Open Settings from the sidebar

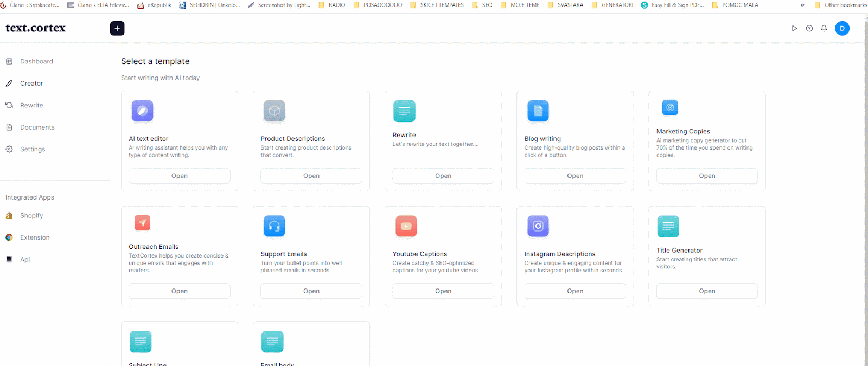(33, 149)
